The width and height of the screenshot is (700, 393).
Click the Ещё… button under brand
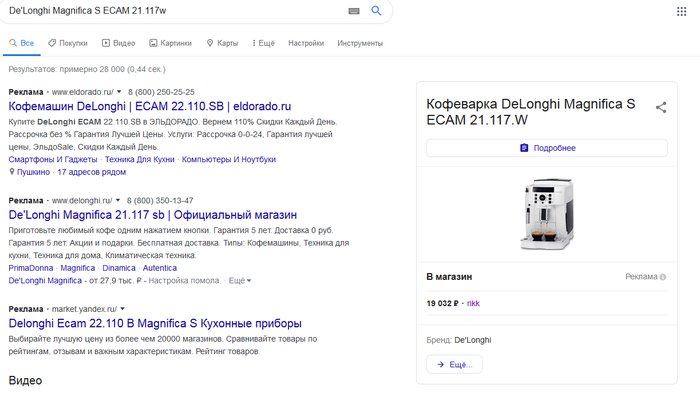454,364
